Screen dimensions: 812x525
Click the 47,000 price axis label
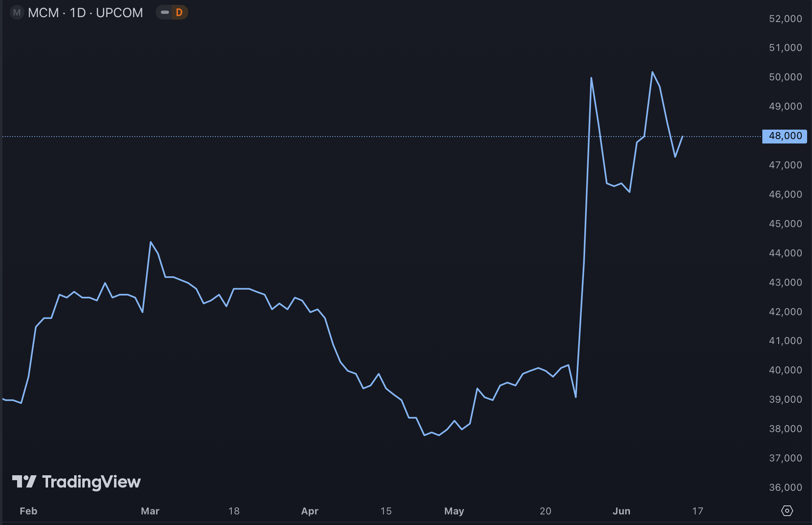(786, 165)
